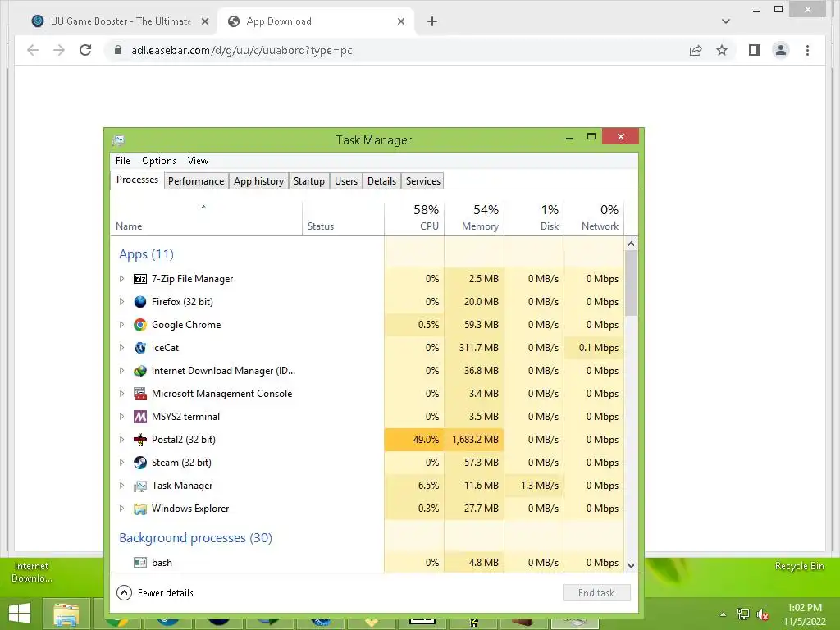Image resolution: width=840 pixels, height=630 pixels.
Task: Go forward in Chrome browser
Action: pos(59,50)
